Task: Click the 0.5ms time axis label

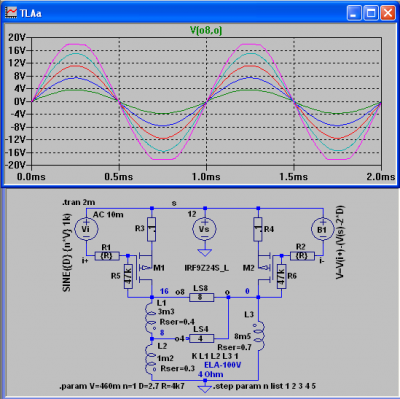Action: [119, 176]
